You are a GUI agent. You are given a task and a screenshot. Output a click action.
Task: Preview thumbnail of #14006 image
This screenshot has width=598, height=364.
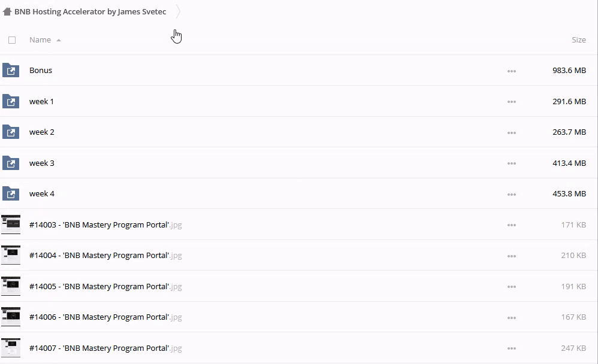[x=11, y=317]
